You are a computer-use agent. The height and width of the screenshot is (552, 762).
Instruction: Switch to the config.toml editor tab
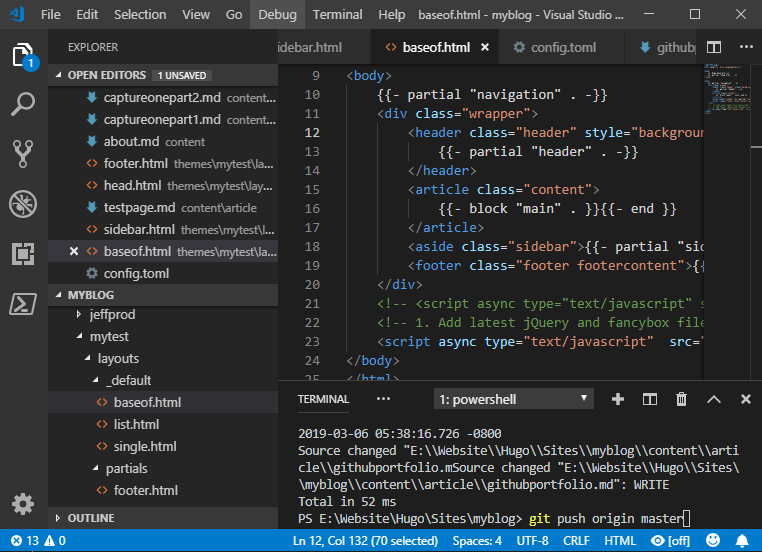tap(562, 47)
